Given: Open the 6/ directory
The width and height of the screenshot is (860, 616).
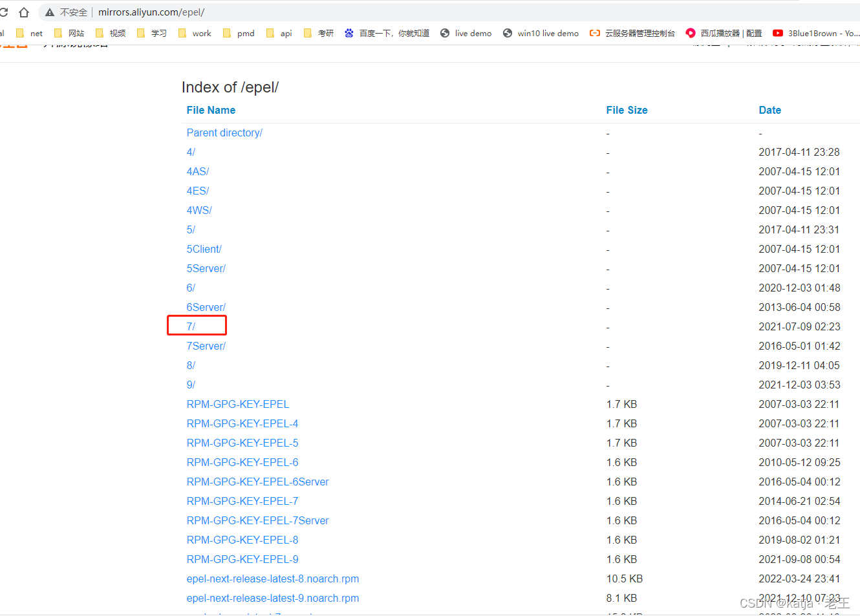Looking at the screenshot, I should pyautogui.click(x=191, y=288).
